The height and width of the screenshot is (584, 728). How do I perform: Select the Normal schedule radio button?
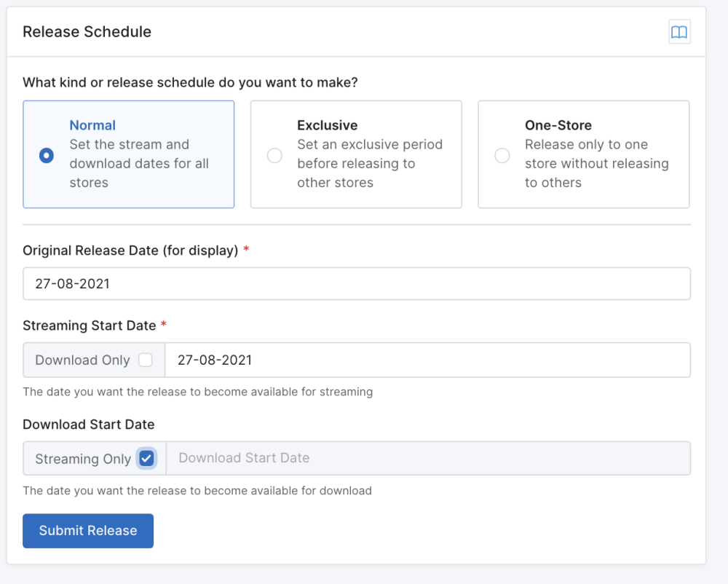tap(47, 155)
